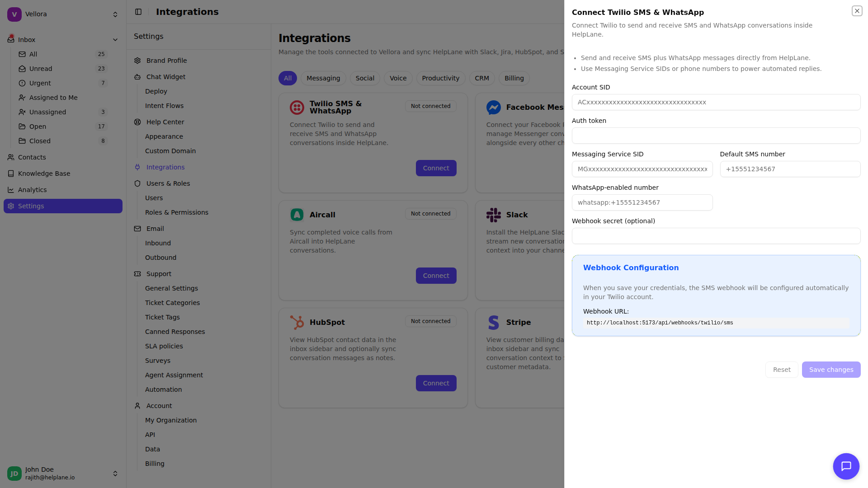
Task: Focus the Webhook secret input field
Action: [x=716, y=236]
